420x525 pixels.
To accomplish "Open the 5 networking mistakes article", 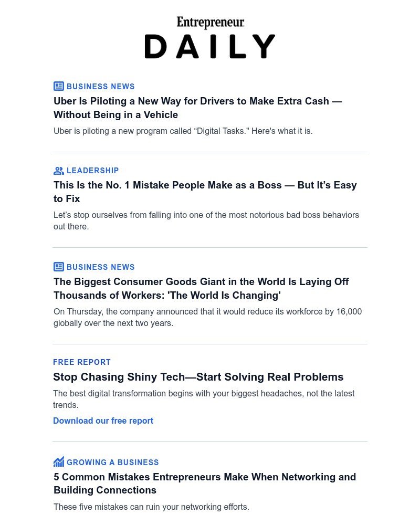I will pos(204,484).
